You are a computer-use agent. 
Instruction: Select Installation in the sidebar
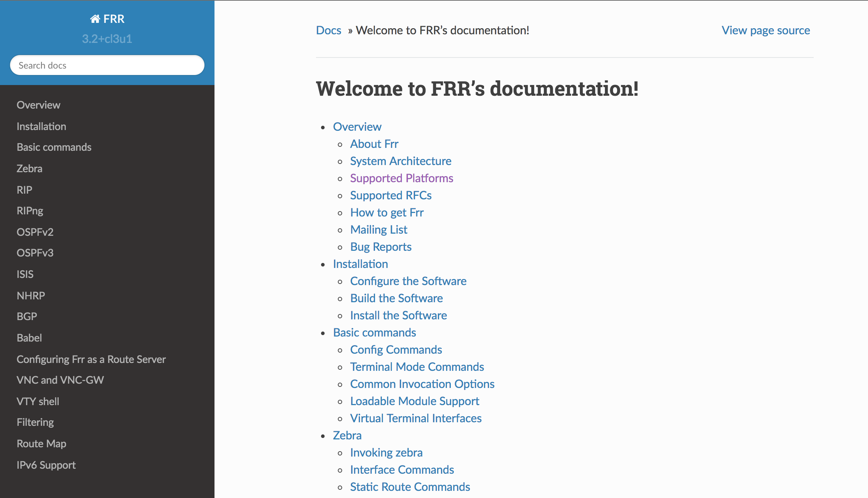pyautogui.click(x=41, y=126)
